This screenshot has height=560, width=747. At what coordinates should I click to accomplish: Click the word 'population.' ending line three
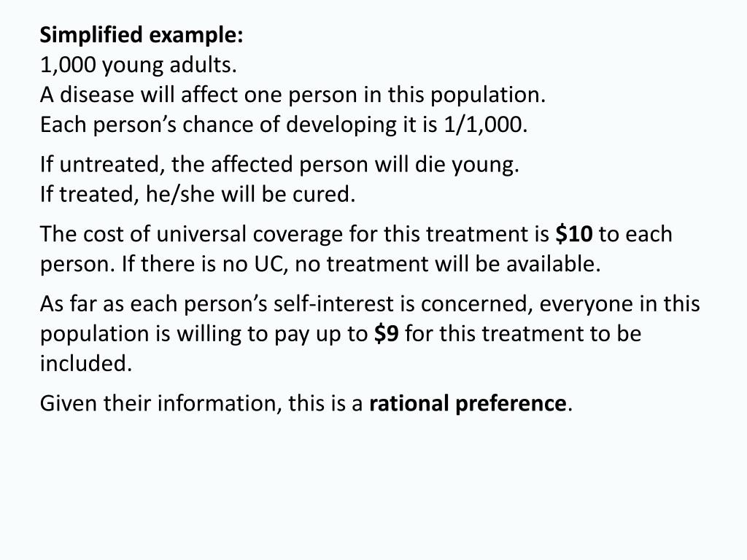pyautogui.click(x=488, y=96)
